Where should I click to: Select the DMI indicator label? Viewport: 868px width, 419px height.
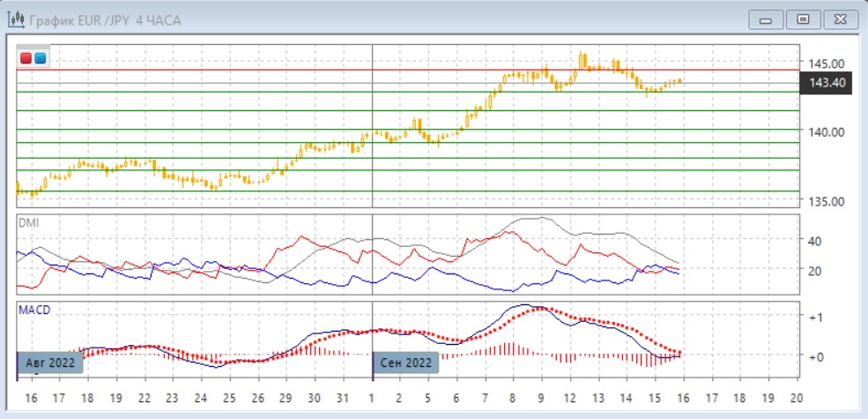pyautogui.click(x=29, y=222)
